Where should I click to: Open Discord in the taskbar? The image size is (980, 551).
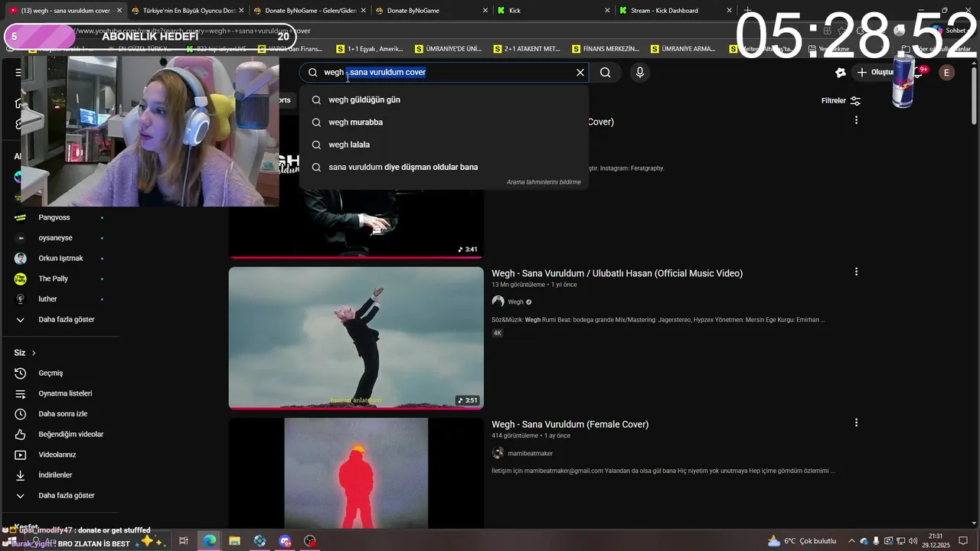coord(285,540)
